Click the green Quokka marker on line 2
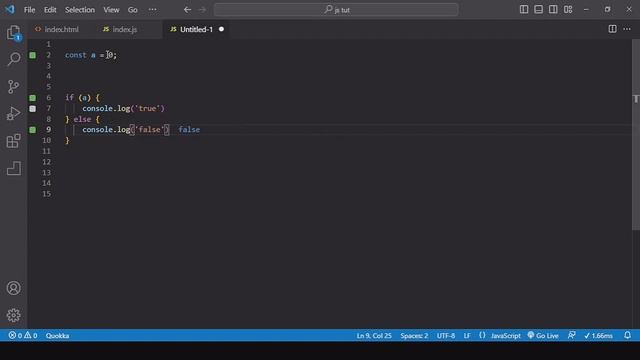Image resolution: width=640 pixels, height=360 pixels. (x=33, y=55)
